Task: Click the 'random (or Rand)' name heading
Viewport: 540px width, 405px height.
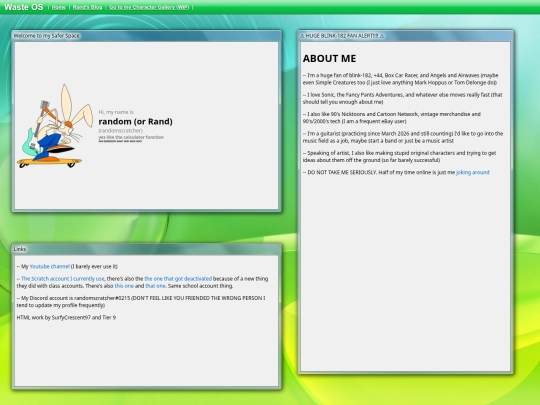Action: click(135, 121)
